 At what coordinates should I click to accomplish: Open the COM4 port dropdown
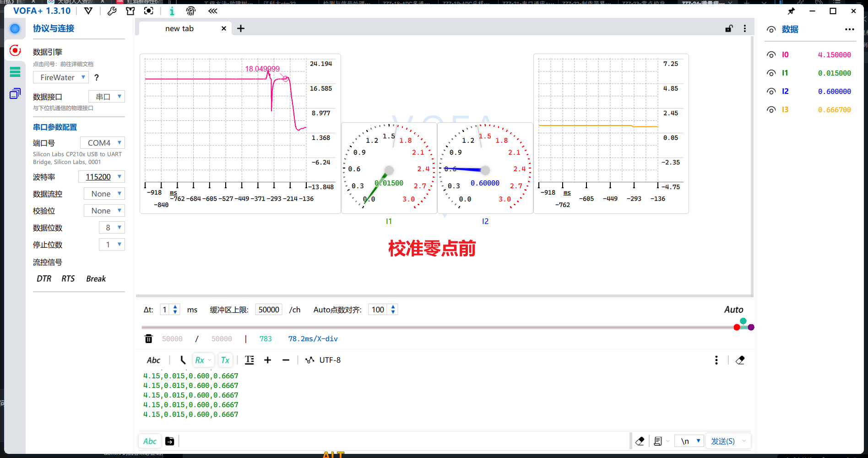(103, 143)
